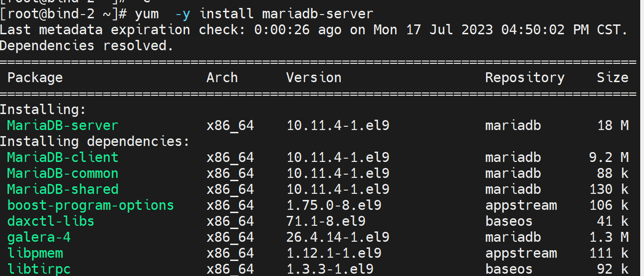Click the yum install mariadb-server command

254,14
